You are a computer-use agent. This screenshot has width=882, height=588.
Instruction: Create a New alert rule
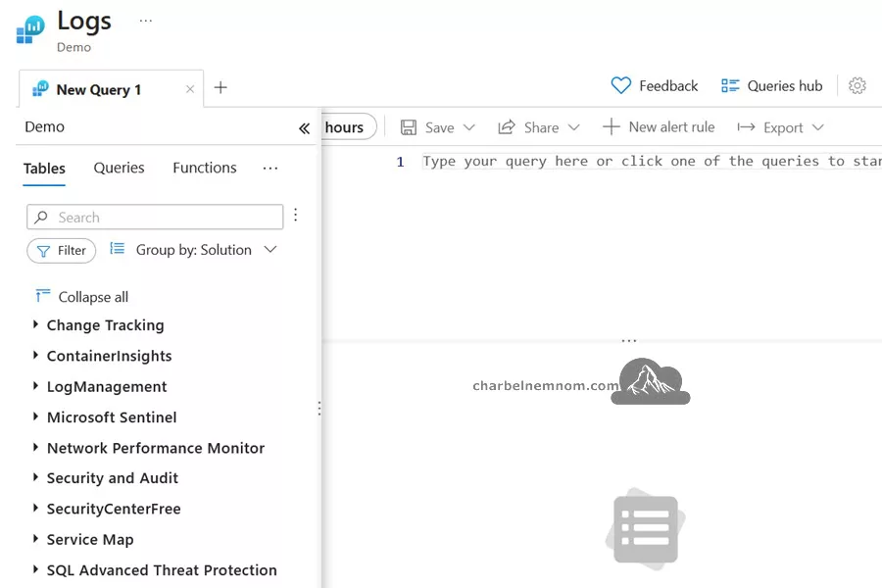(659, 127)
